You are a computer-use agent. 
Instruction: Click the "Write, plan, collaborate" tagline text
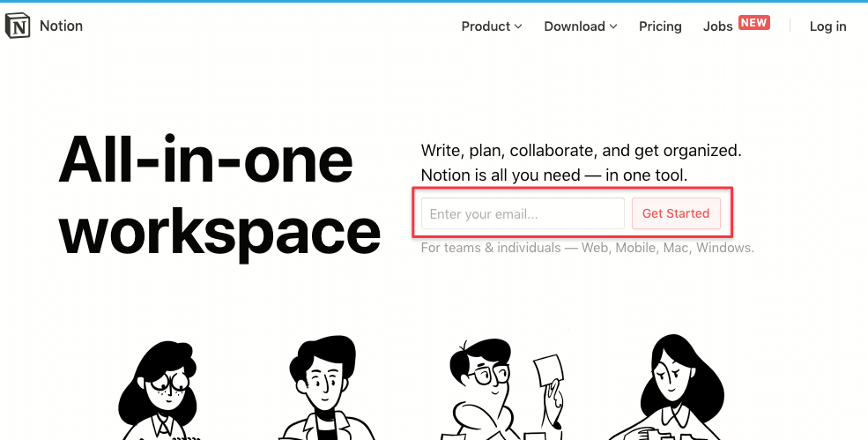581,150
